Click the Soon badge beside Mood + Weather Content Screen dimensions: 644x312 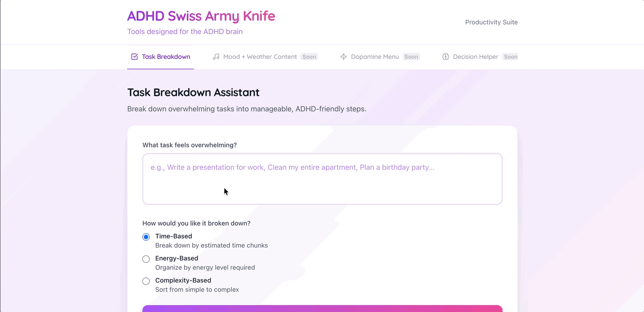(x=309, y=57)
